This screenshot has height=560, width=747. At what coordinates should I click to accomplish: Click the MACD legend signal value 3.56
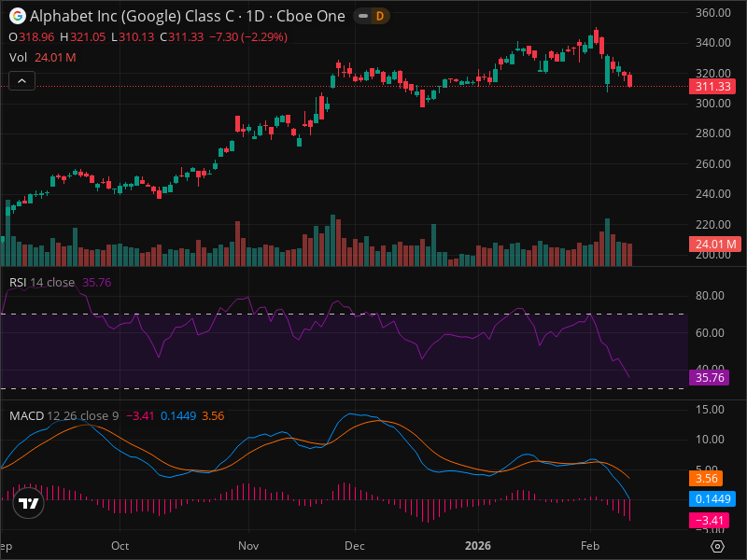pyautogui.click(x=213, y=415)
